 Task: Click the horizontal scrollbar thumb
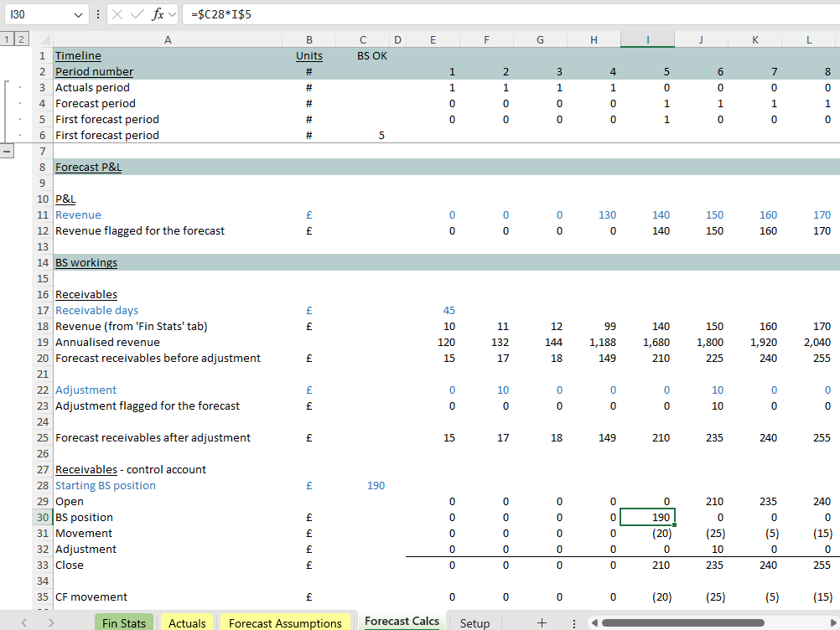tap(683, 622)
